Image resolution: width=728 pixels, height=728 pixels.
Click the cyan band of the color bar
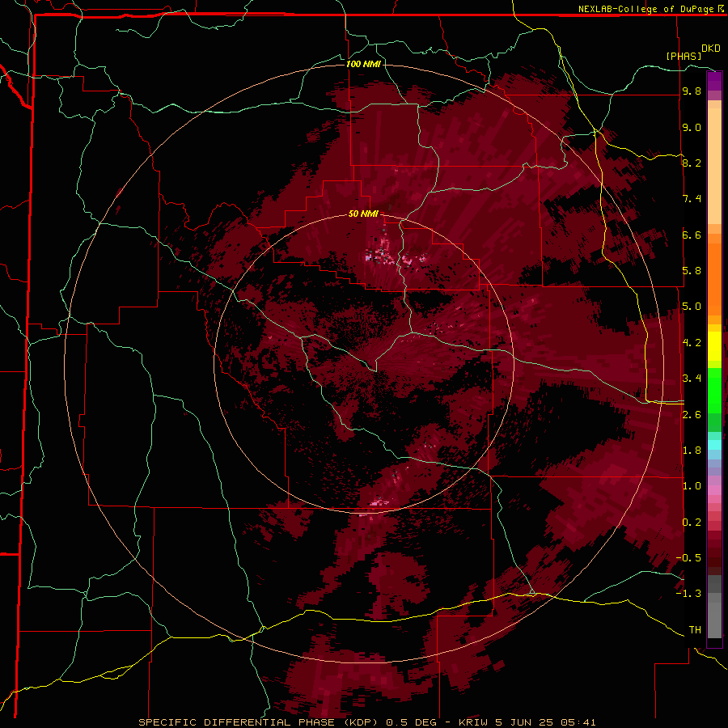(714, 445)
